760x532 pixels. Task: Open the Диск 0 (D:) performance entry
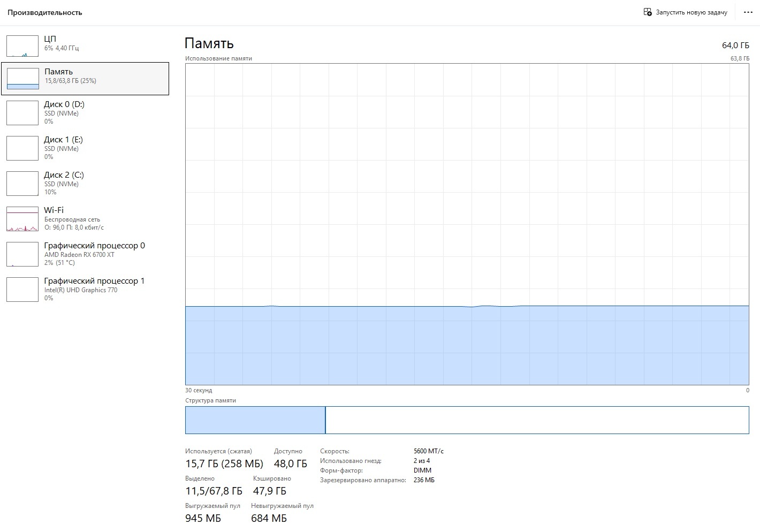pos(85,112)
